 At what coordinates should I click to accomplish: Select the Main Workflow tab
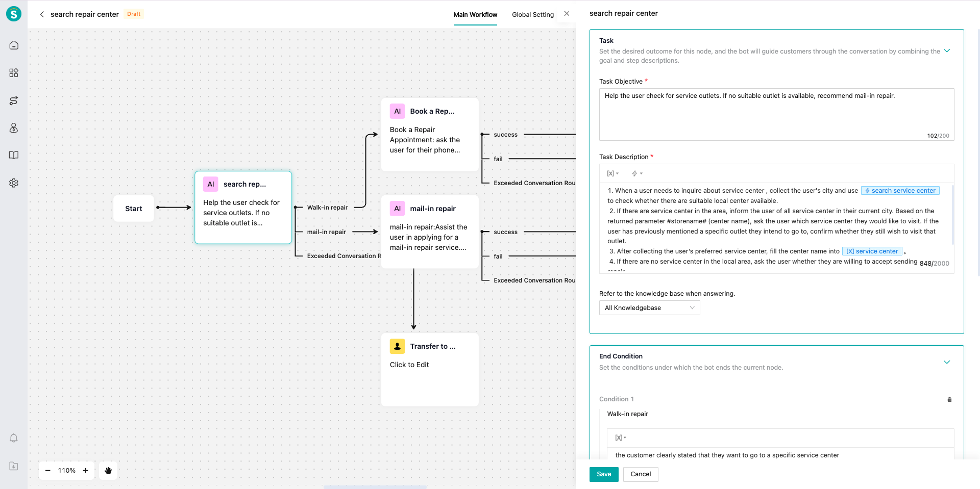(x=475, y=15)
